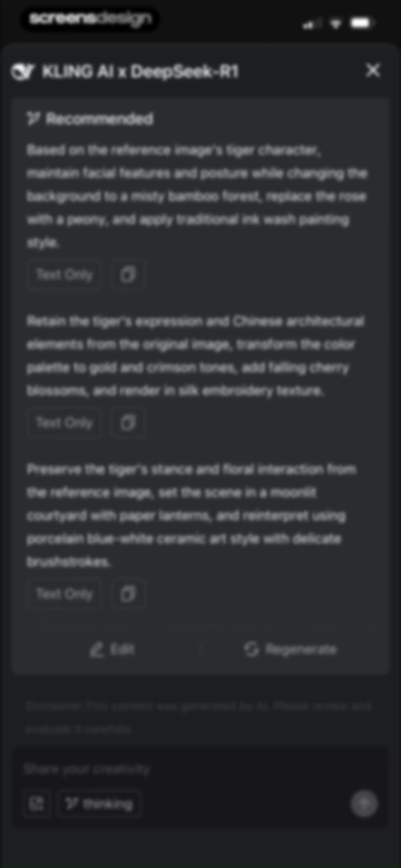Viewport: 401px width, 868px height.
Task: Click the Recommended sparkle icon
Action: click(x=34, y=119)
